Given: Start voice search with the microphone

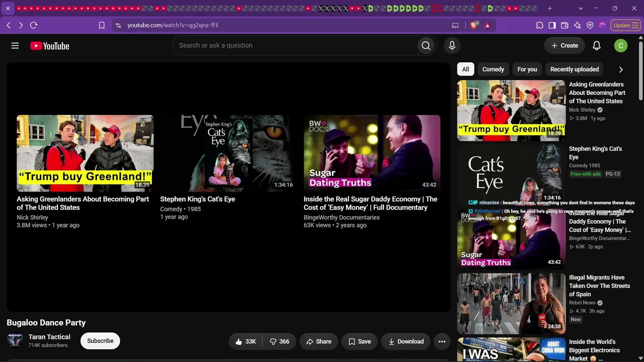Looking at the screenshot, I should tap(452, 46).
